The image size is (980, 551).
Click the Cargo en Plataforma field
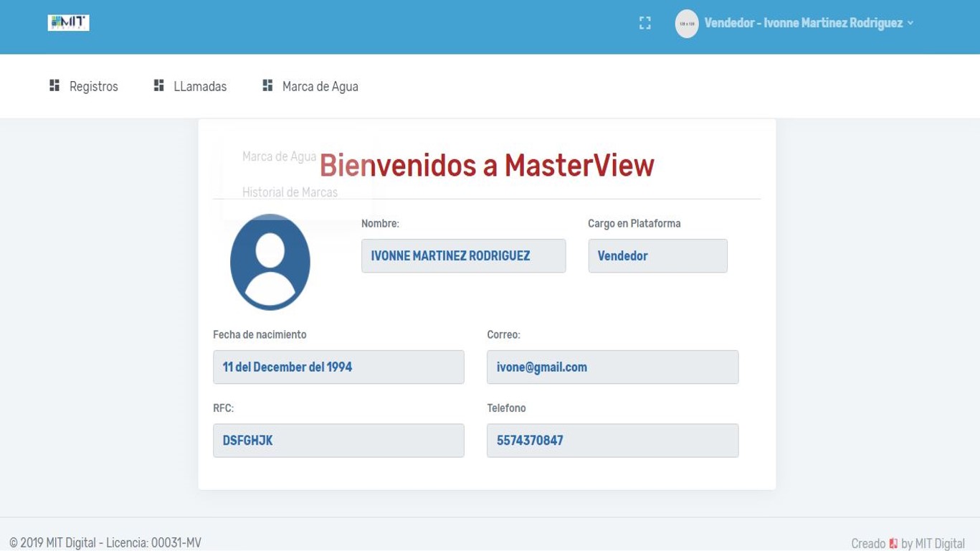[x=657, y=256]
